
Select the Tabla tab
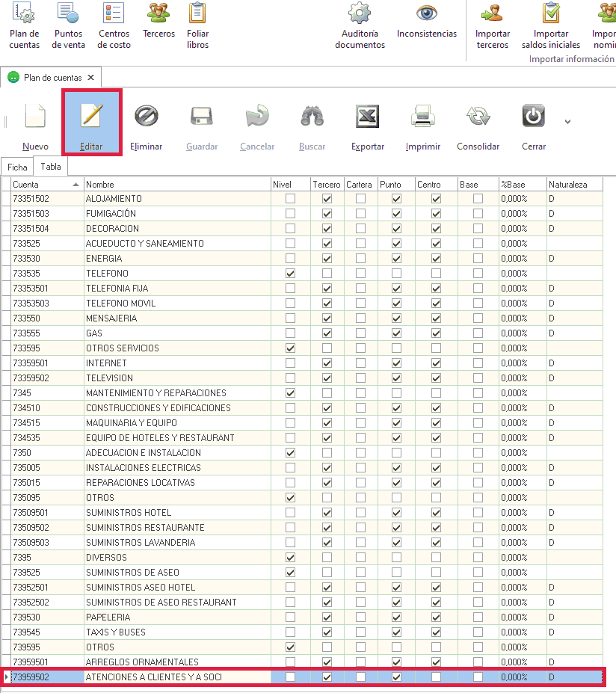tap(51, 167)
